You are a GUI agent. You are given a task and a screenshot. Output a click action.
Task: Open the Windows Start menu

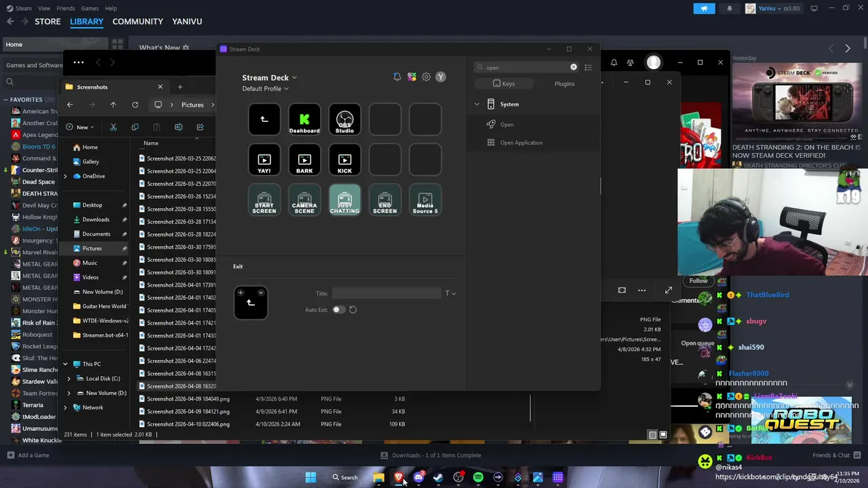[x=311, y=477]
